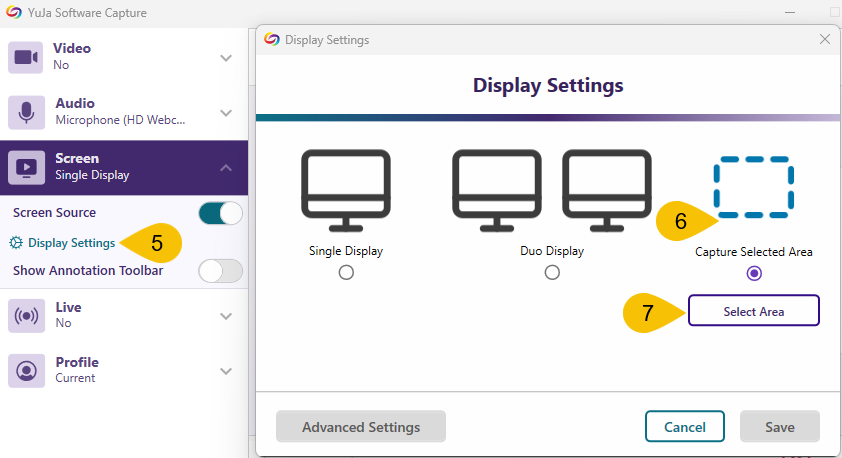
Task: Minimize the YuJa Software Capture window
Action: (x=790, y=12)
